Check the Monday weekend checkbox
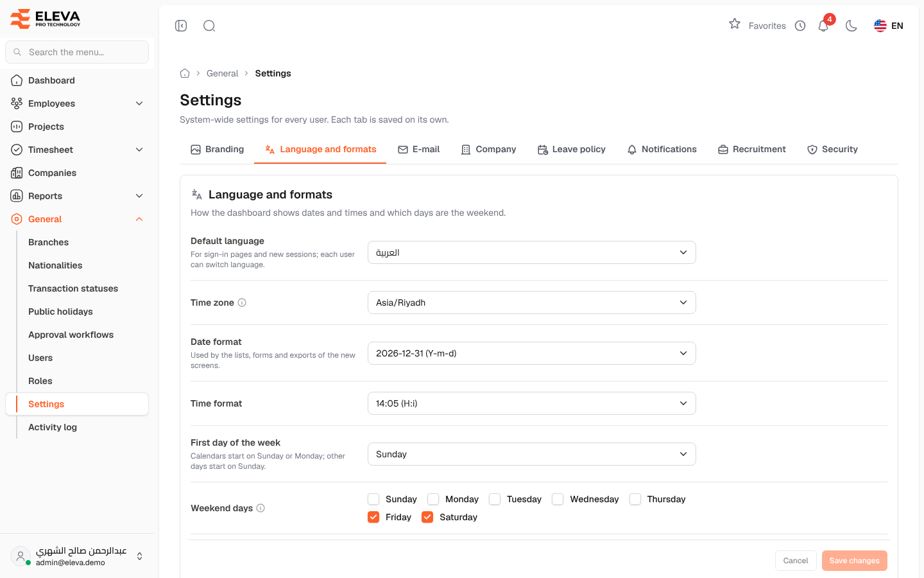Screen dimensions: 924x578 pyautogui.click(x=433, y=499)
